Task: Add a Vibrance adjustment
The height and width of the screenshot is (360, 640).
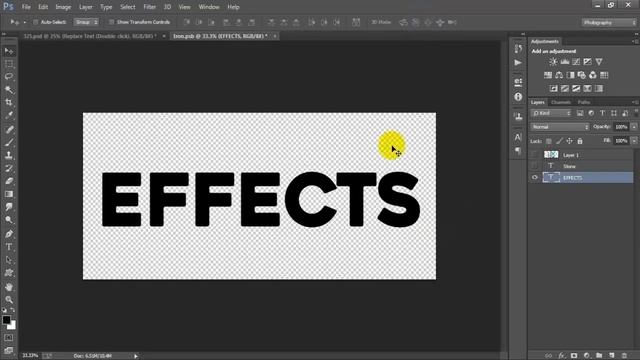Action: 599,62
